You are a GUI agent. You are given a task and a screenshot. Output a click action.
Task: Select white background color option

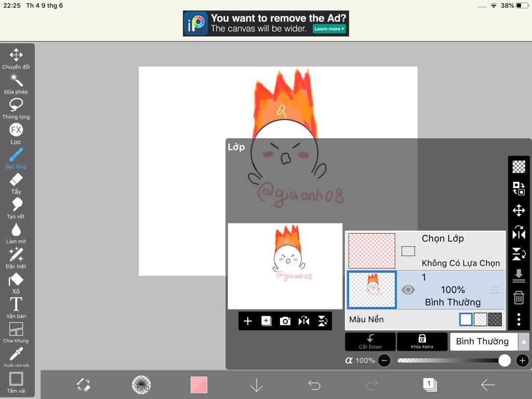coord(465,320)
